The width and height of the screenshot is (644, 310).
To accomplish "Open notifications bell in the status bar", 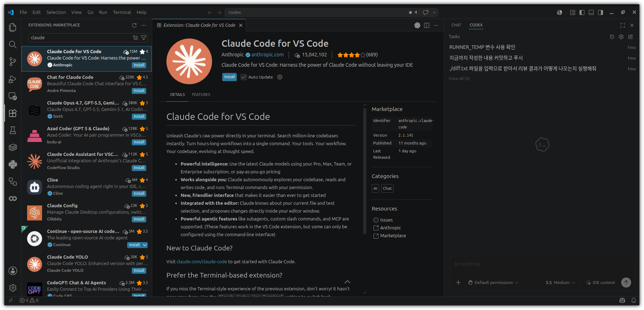I will coord(633,300).
